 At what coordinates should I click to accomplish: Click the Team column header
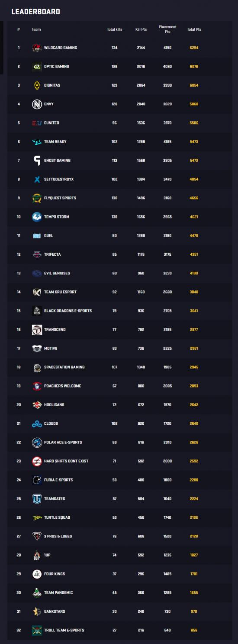pos(36,29)
